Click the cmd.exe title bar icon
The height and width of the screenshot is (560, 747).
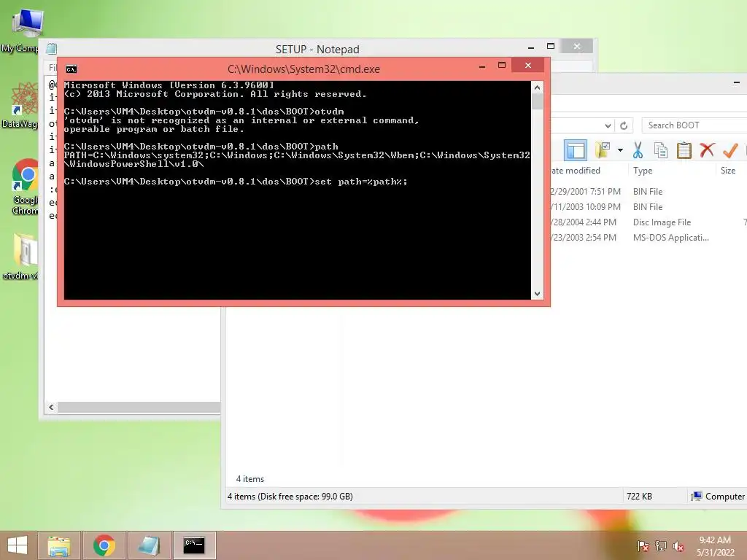tap(71, 69)
